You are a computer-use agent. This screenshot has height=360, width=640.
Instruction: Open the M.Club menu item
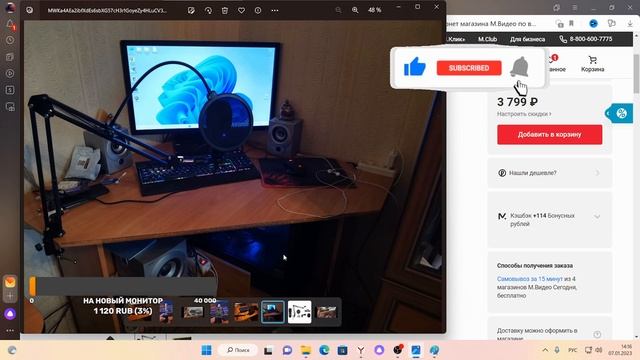[x=487, y=39]
